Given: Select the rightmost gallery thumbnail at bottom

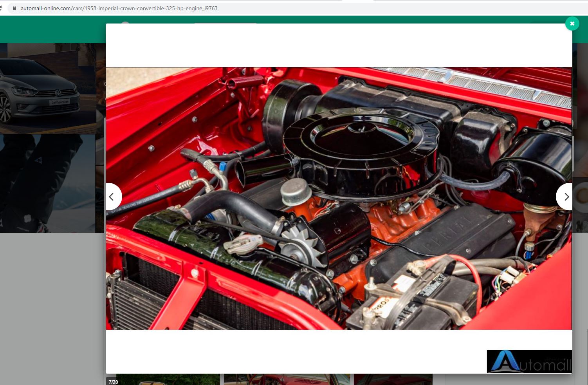Looking at the screenshot, I should coord(393,380).
